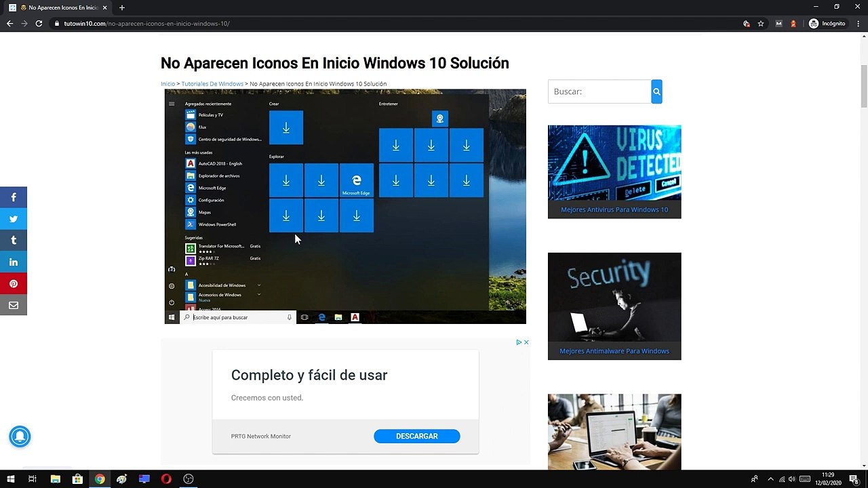
Task: Switch to Chrome on the taskbar
Action: (x=100, y=479)
